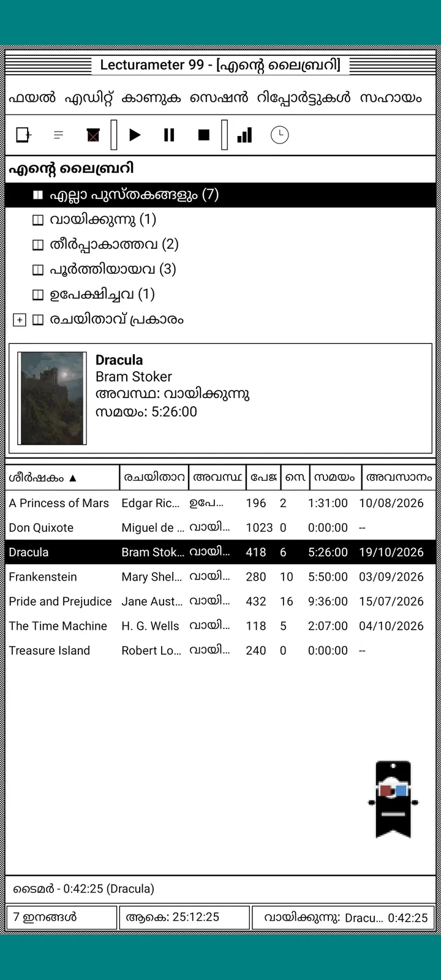
Task: Click the bookmark mascot with 3D glasses
Action: tap(393, 799)
